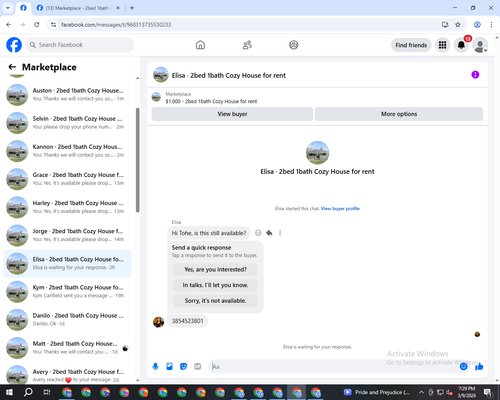This screenshot has width=500, height=400.
Task: Open the Facebook menu grid icon
Action: [442, 45]
